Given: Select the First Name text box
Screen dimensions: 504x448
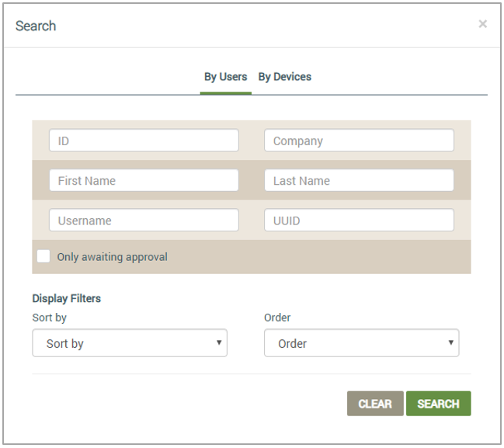Looking at the screenshot, I should pyautogui.click(x=144, y=180).
